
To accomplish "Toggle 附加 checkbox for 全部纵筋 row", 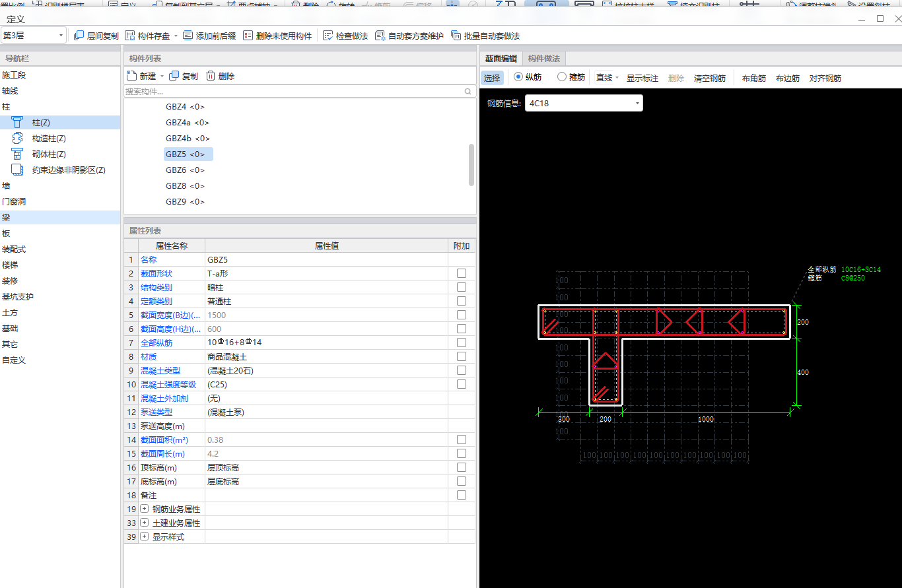I will pos(462,343).
